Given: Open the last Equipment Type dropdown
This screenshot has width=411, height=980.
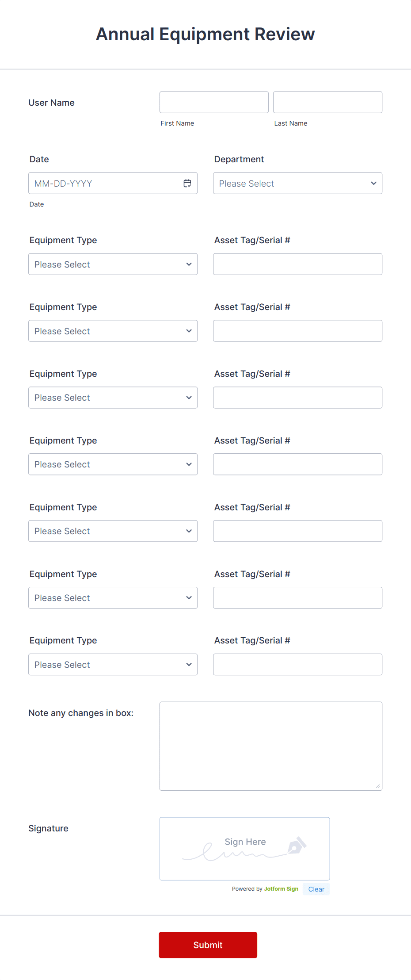Looking at the screenshot, I should coord(113,664).
